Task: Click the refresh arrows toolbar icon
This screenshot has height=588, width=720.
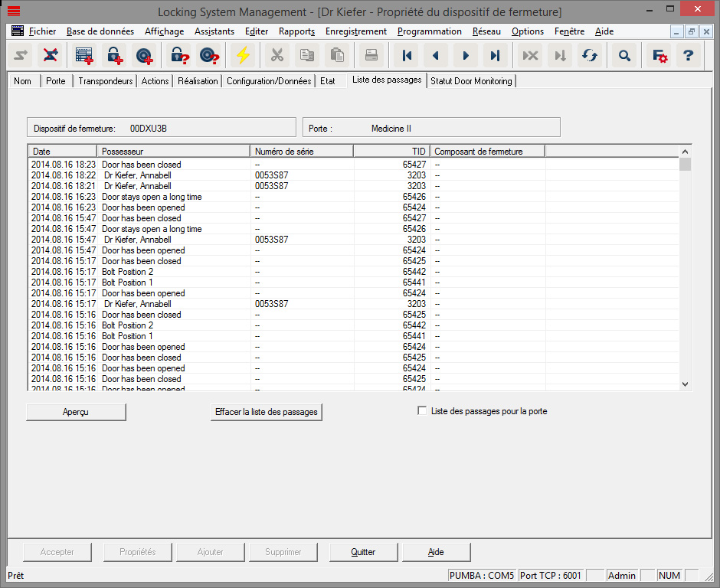Action: click(589, 55)
